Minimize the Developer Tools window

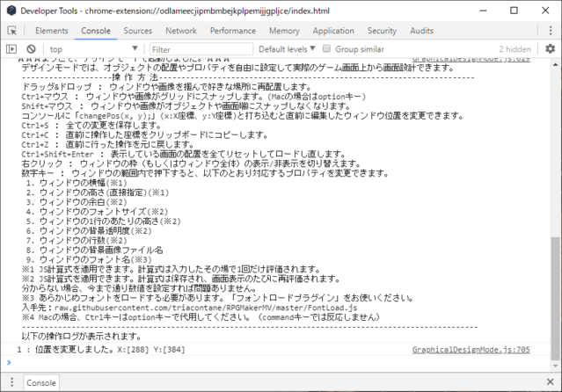(x=483, y=11)
